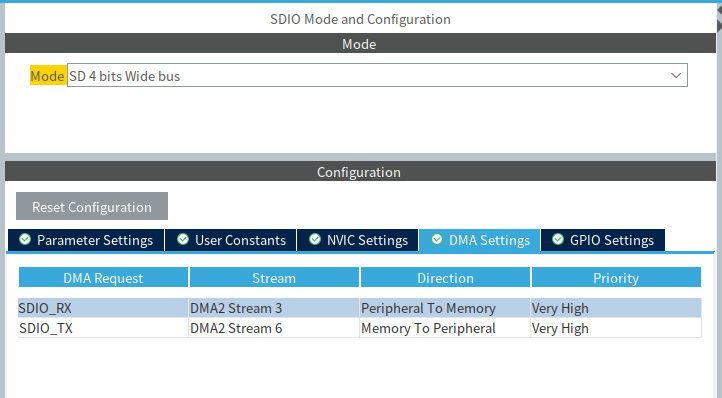Select the SDIO_RX DMA request row
Viewport: 722px width, 398px height.
(360, 308)
